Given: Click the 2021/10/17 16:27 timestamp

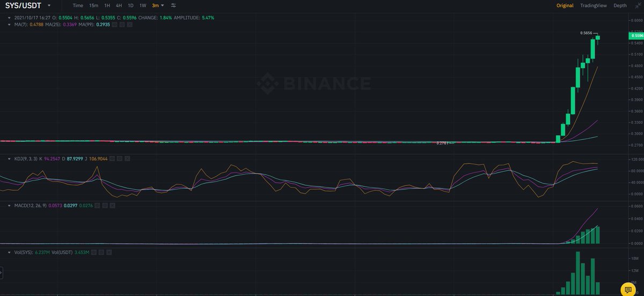Looking at the screenshot, I should click(x=32, y=18).
